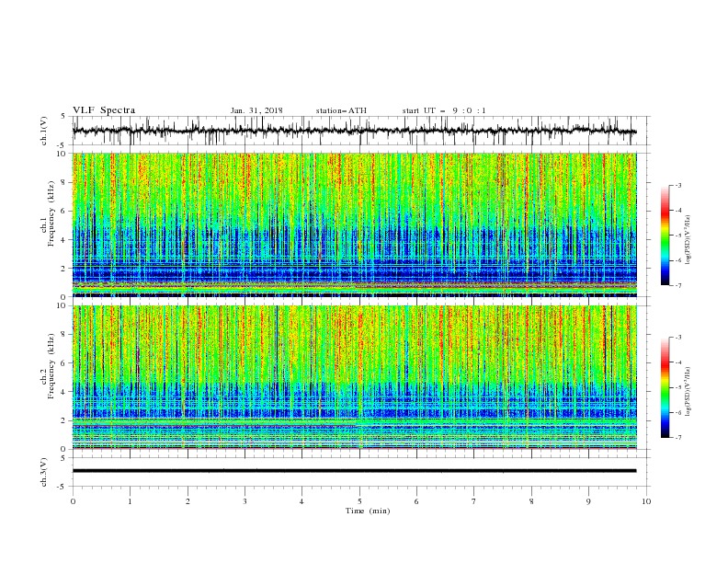Click ch.1 "Frequency (kHz)" axis label

(51, 214)
